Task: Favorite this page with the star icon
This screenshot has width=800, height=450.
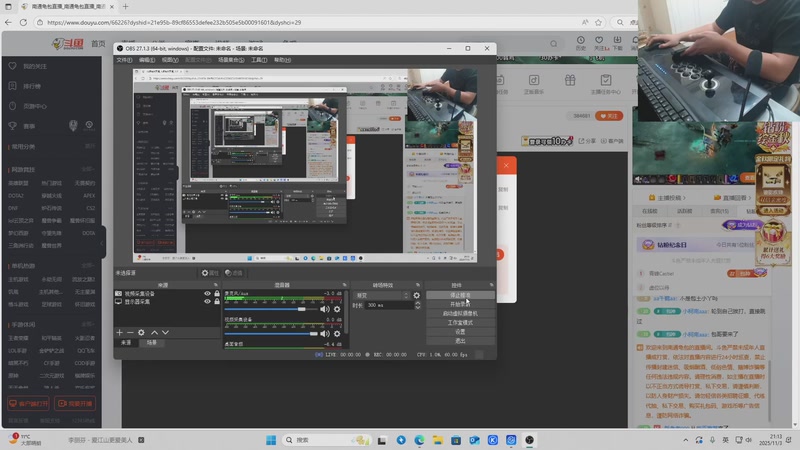Action: 598,22
